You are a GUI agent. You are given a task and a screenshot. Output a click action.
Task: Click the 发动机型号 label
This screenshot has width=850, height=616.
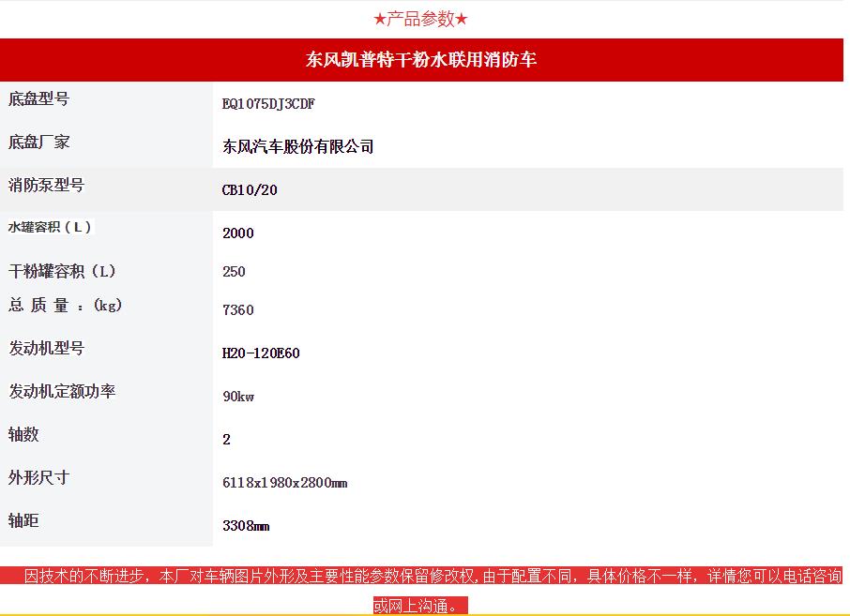pos(46,348)
